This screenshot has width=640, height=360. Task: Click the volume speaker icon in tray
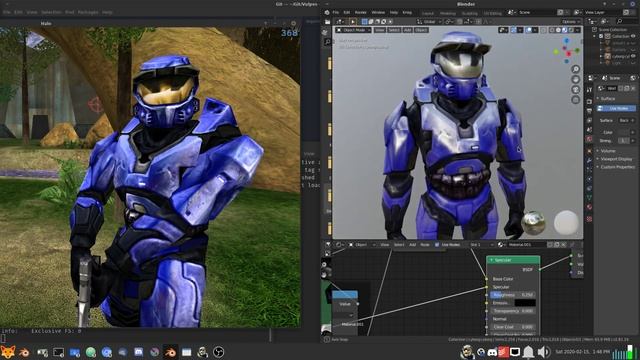click(543, 352)
